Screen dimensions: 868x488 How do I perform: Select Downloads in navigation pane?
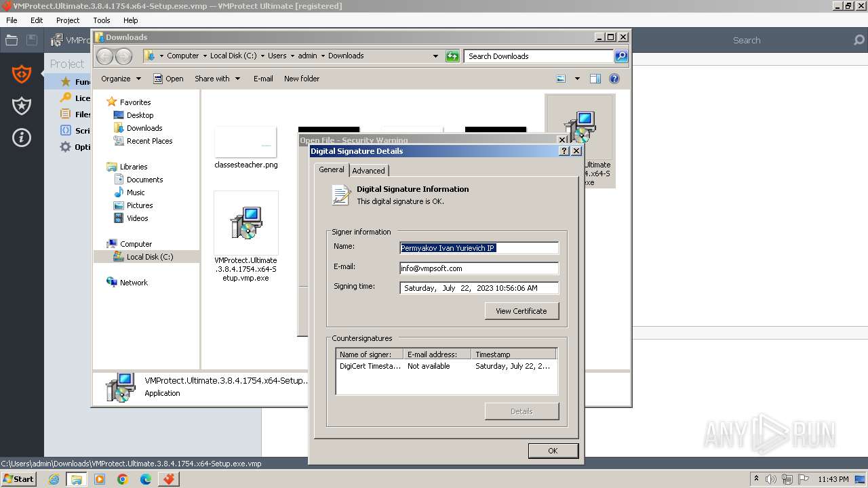coord(138,128)
